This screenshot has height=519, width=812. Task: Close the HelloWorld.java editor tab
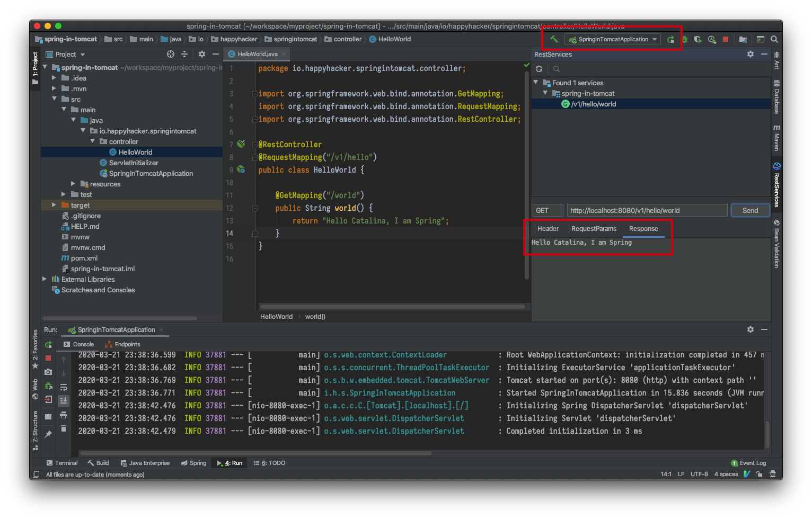284,54
